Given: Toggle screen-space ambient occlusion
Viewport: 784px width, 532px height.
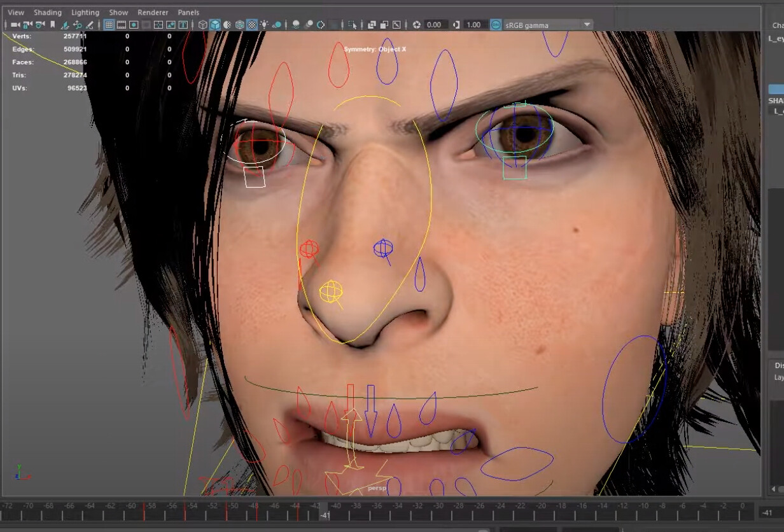Looking at the screenshot, I should (297, 24).
